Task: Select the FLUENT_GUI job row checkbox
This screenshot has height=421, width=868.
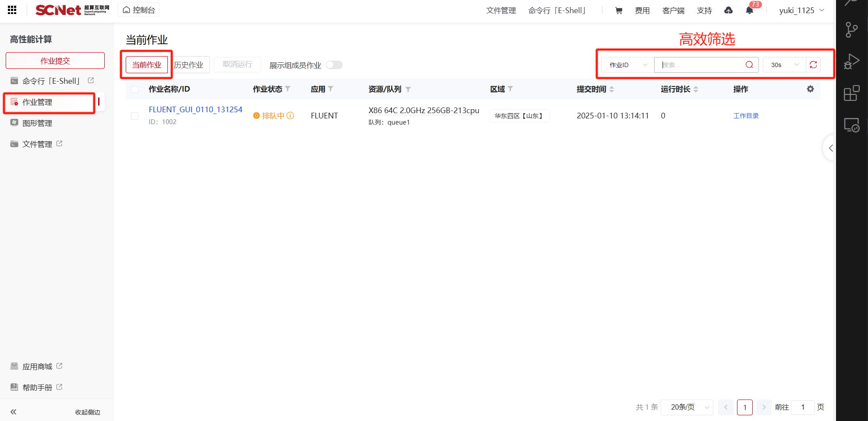Action: point(135,116)
